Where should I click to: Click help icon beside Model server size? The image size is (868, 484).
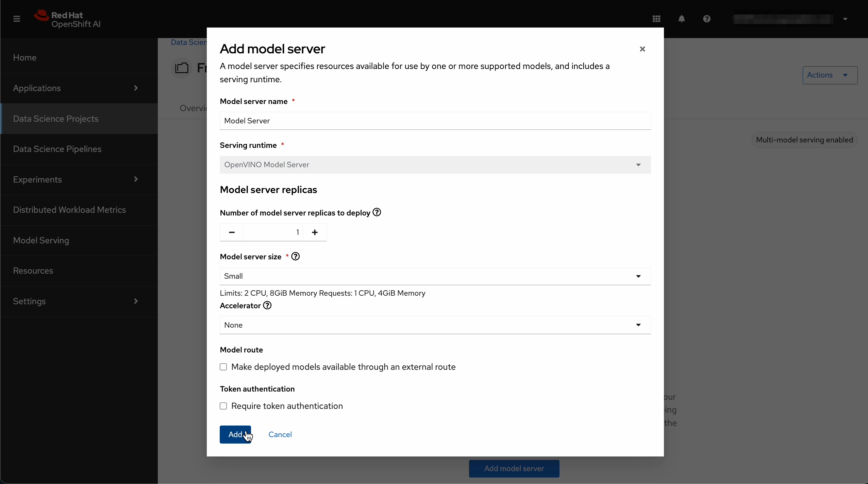coord(296,256)
